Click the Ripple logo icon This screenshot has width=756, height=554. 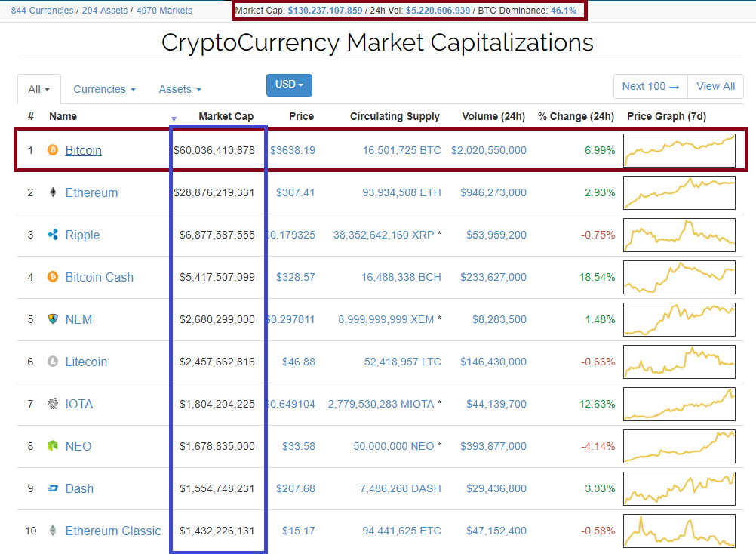coord(53,235)
